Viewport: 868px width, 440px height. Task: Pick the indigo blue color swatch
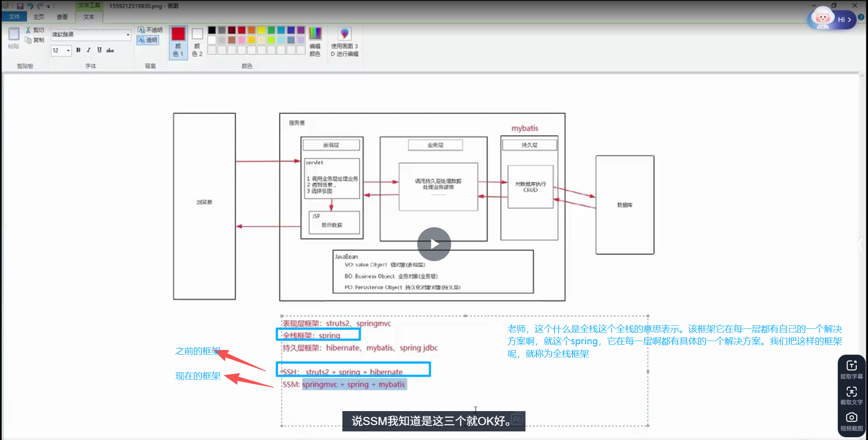[x=291, y=30]
